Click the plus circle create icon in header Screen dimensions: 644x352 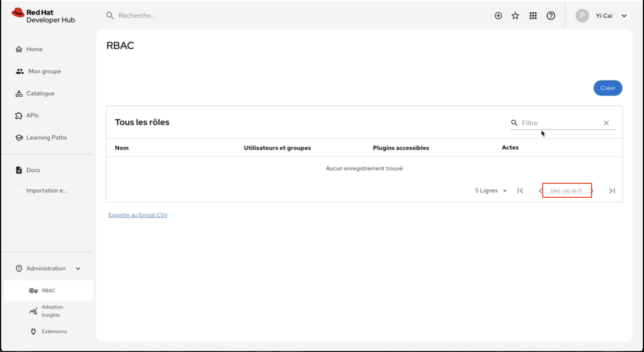pos(498,16)
